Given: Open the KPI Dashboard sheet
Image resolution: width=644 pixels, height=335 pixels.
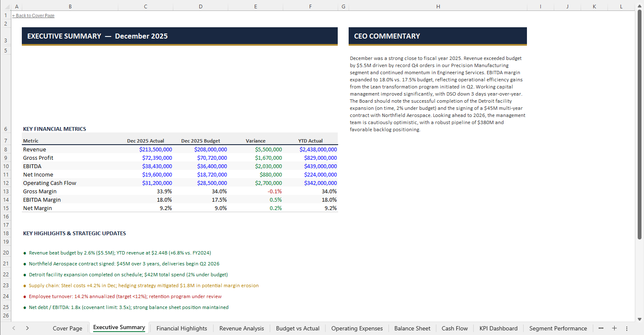Looking at the screenshot, I should point(498,328).
